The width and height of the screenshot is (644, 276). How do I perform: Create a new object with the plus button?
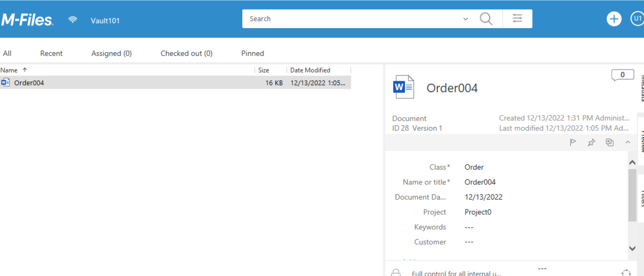point(614,19)
